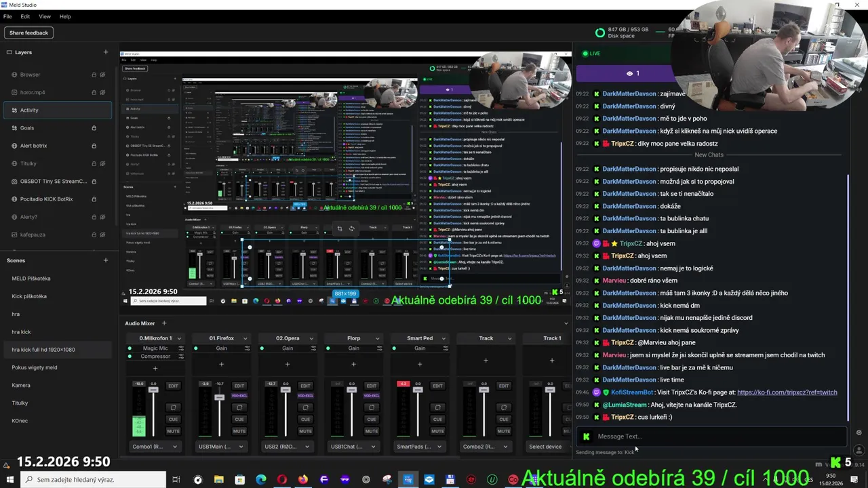Add effect to the Track channel
The image size is (868, 488).
486,361
